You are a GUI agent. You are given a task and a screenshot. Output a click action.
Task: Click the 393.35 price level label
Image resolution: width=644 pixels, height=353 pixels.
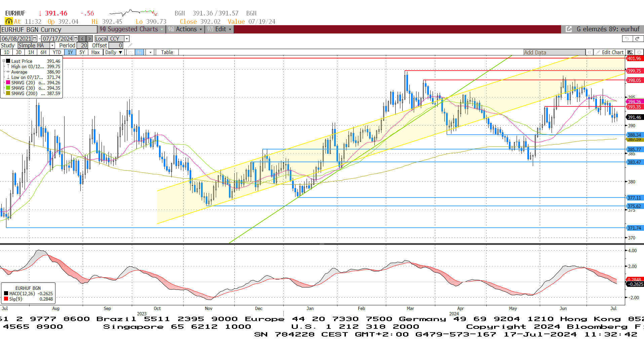click(634, 107)
